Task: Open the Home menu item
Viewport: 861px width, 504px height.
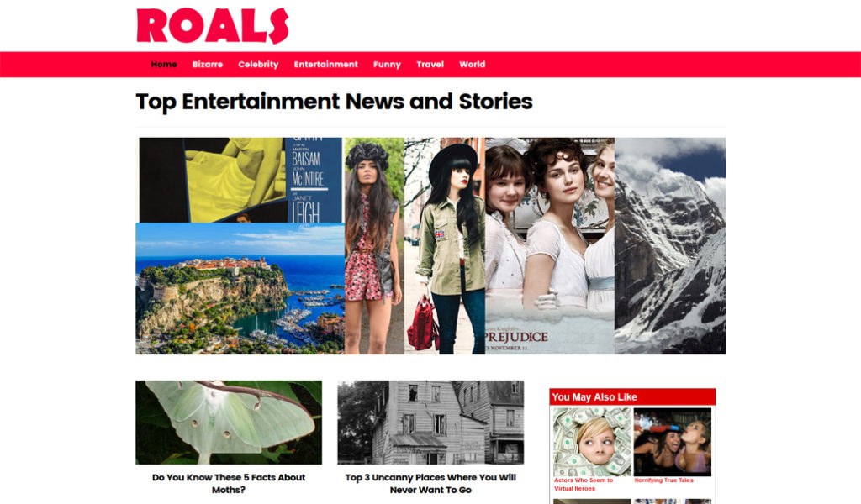Action: point(164,64)
